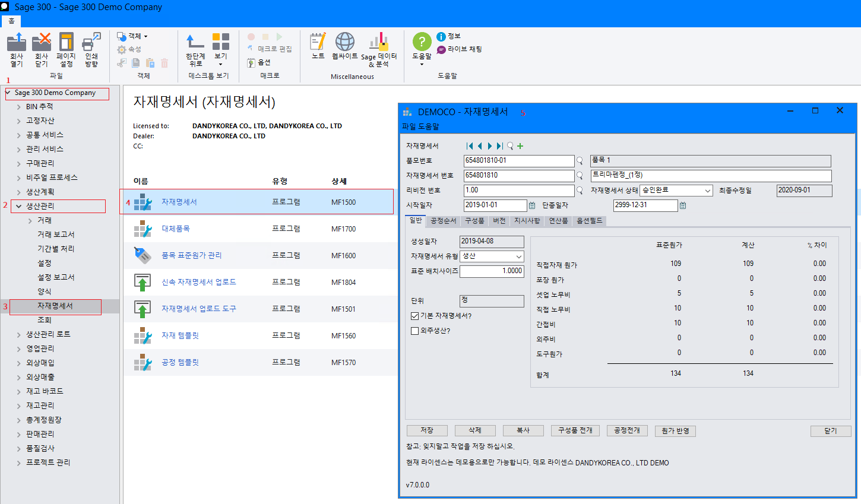
Task: Switch to the 공정순서 tab
Action: click(x=443, y=221)
